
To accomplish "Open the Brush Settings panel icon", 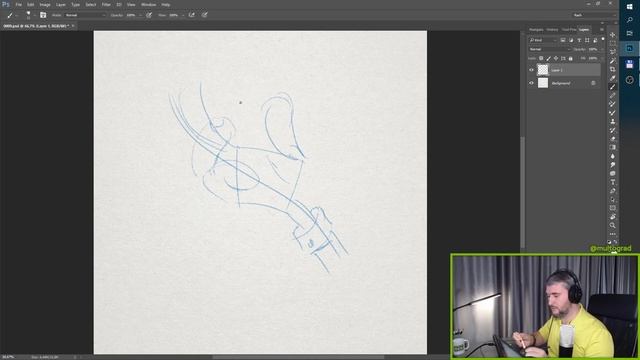I will (x=43, y=15).
